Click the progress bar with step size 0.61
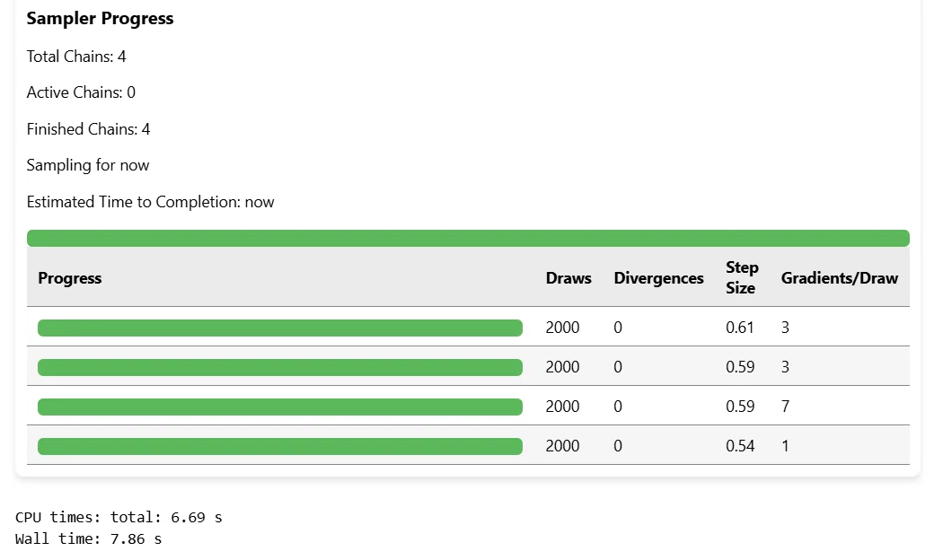Screen dimensions: 934x560 280,328
